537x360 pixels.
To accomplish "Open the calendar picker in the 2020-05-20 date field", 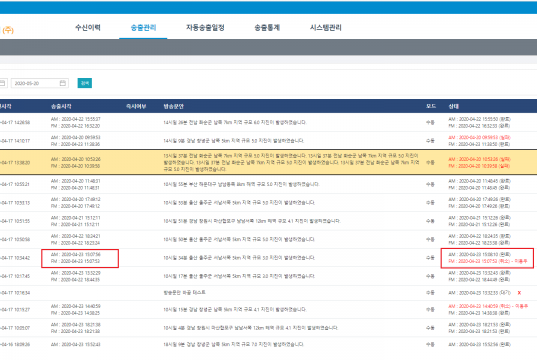I will (63, 83).
